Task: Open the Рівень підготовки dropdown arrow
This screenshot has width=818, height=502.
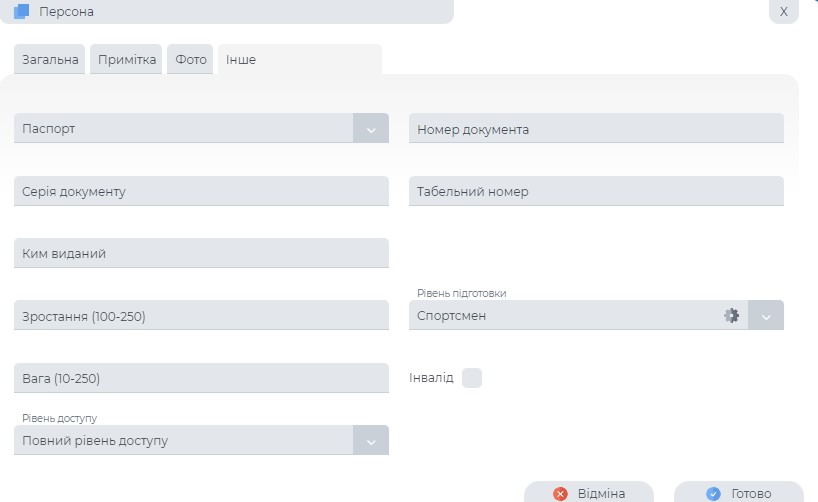Action: [x=765, y=316]
